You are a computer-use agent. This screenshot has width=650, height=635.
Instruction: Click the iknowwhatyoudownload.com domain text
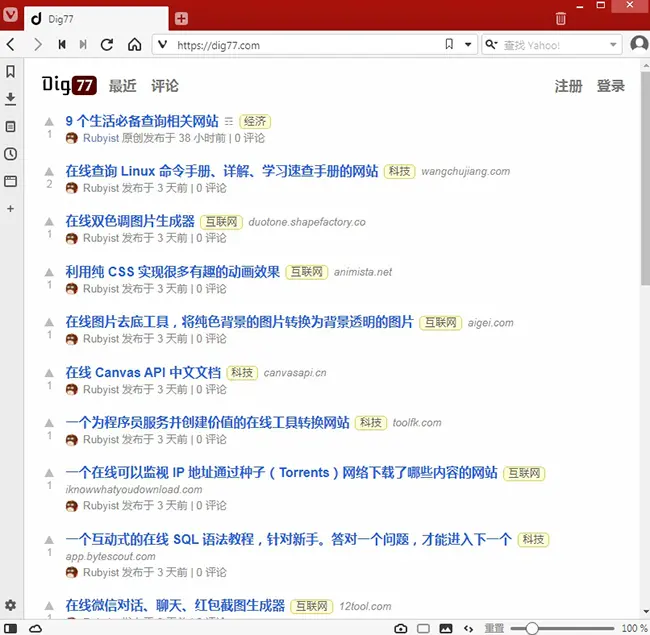(x=134, y=489)
